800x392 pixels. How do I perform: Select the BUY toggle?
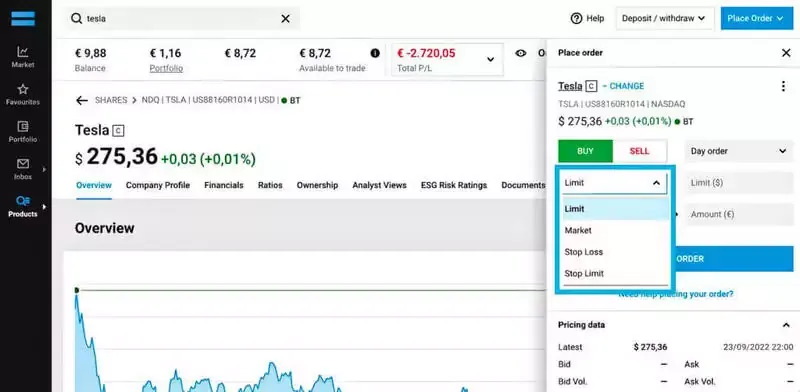click(x=585, y=151)
